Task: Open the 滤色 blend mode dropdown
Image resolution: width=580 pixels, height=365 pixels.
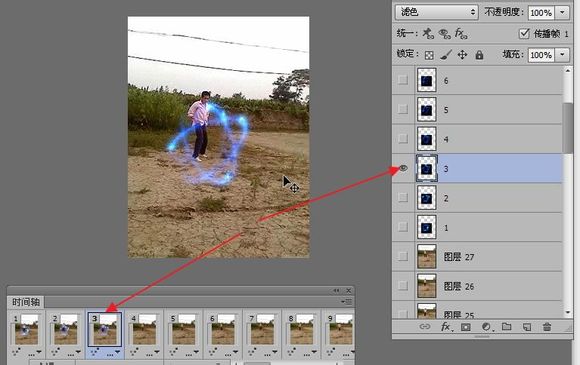Action: (436, 12)
